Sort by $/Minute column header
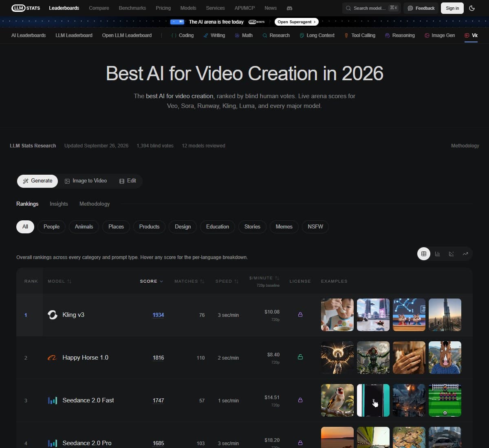This screenshot has height=448, width=489. (264, 278)
